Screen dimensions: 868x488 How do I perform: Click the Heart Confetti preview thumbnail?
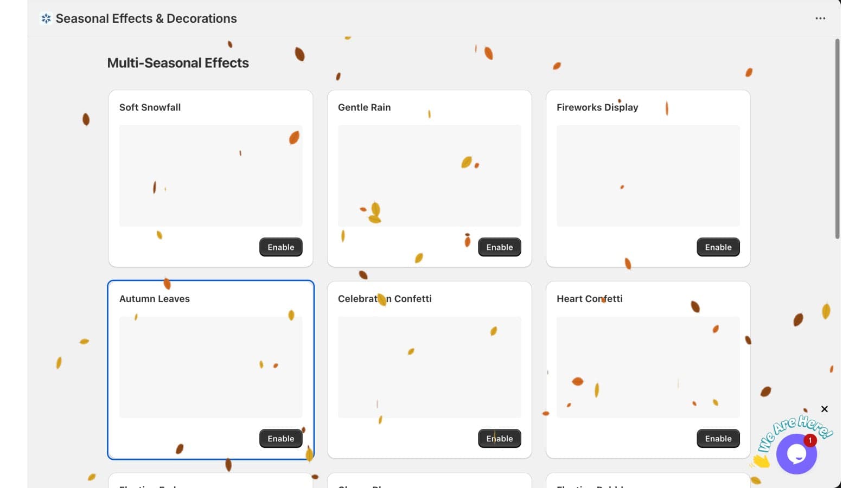point(648,367)
